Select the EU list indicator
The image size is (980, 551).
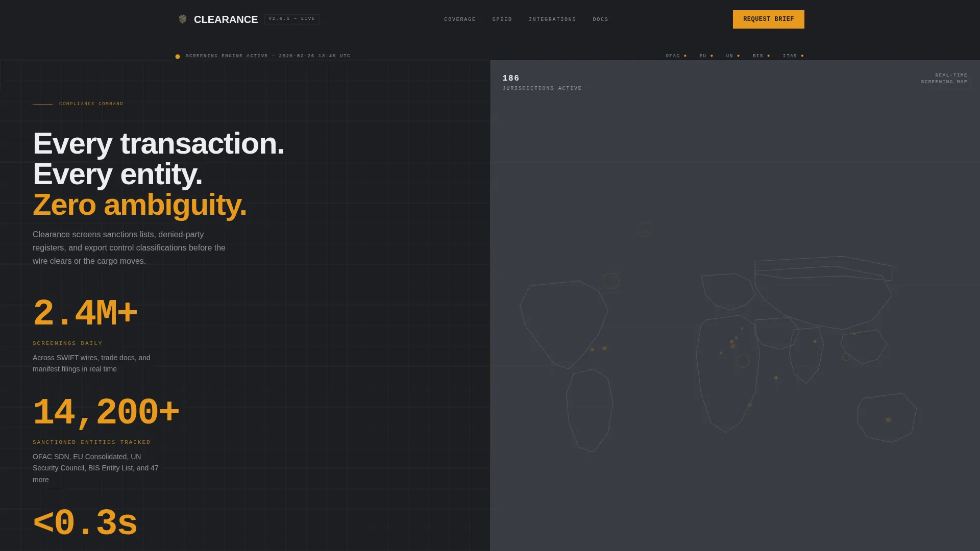706,56
